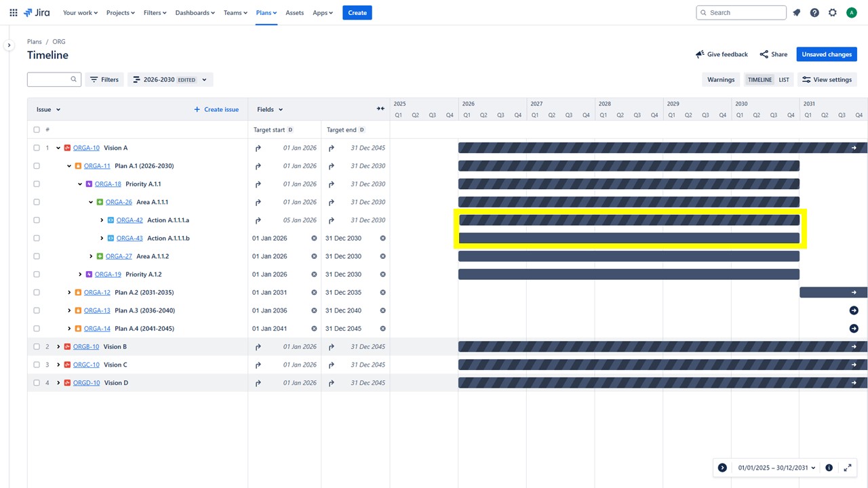Open the Teams menu
Screen dimensions: 868x488
click(x=235, y=13)
